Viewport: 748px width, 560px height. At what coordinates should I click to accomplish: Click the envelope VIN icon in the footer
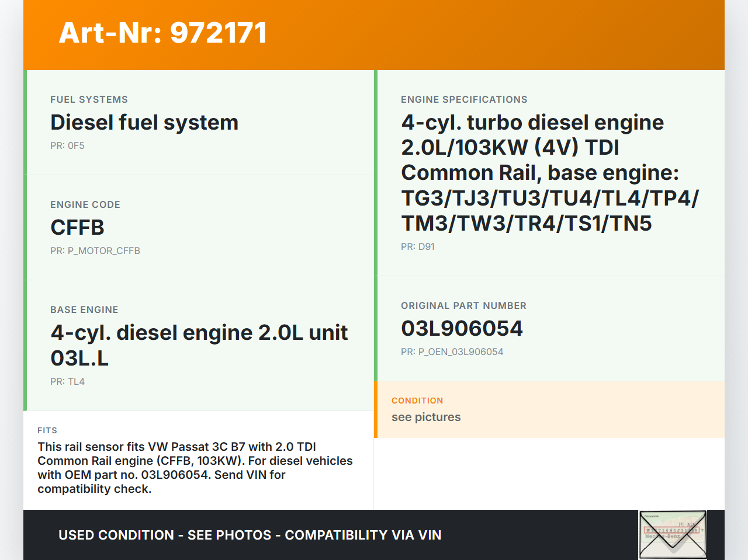click(673, 535)
